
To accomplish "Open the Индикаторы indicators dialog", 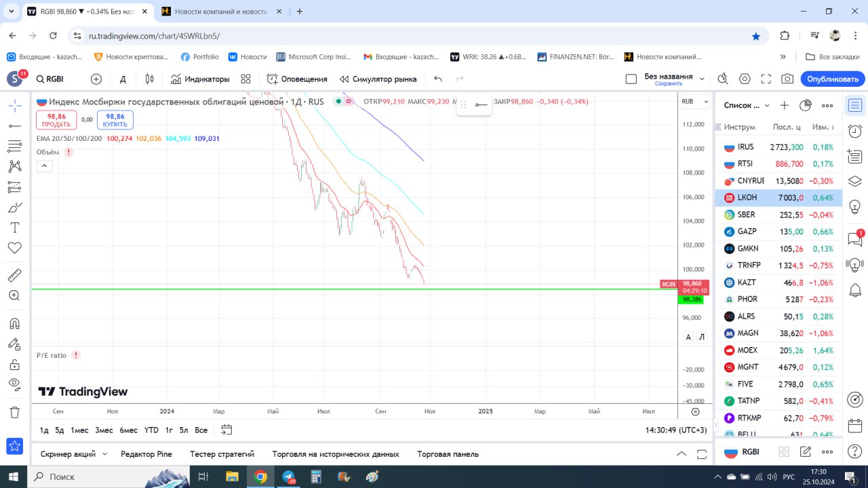I will [x=200, y=79].
